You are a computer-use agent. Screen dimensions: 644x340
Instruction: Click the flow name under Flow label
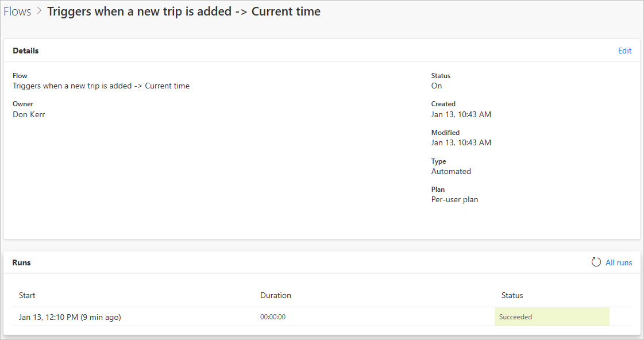[101, 86]
